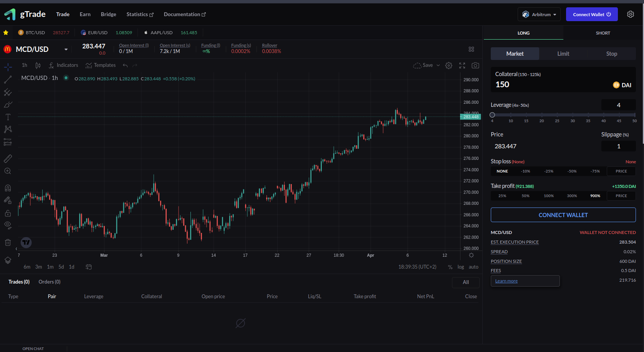
Task: Click the large CONNECT WALLET button
Action: click(x=563, y=215)
